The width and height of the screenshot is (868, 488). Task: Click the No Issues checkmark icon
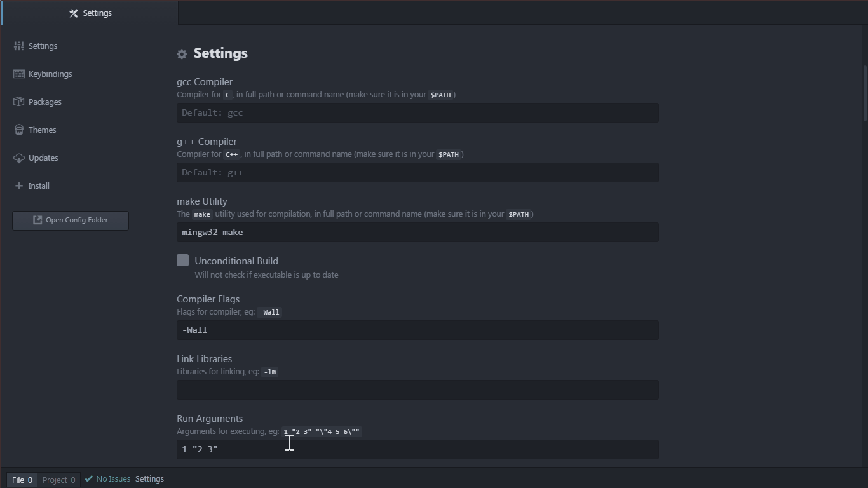89,479
